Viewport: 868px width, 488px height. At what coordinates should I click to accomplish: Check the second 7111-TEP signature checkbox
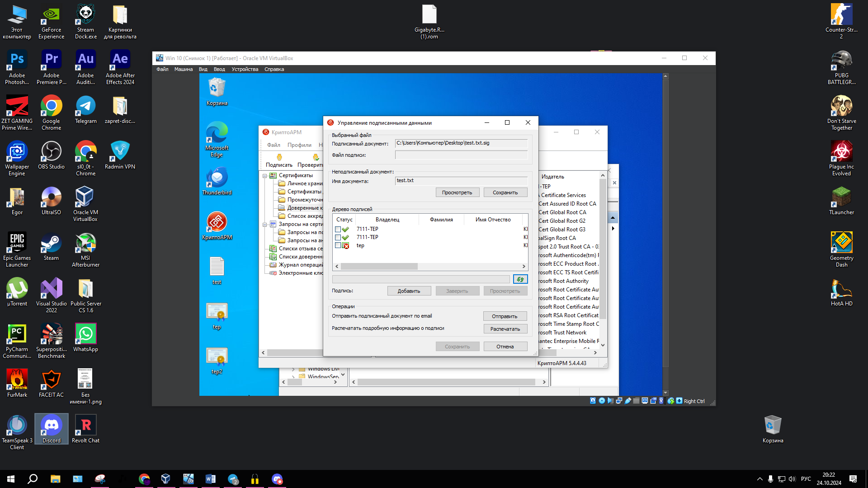[x=338, y=237]
